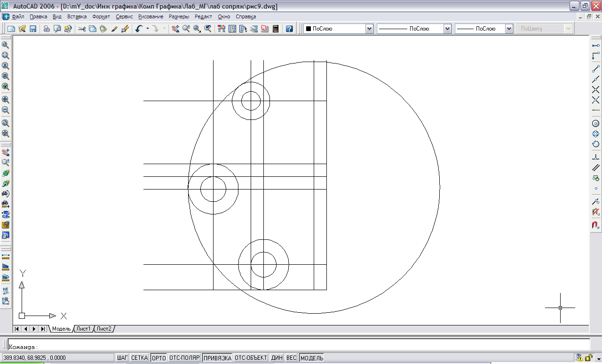Click the Zoom Realtime icon in top toolbar
The height and width of the screenshot is (364, 602).
(186, 29)
